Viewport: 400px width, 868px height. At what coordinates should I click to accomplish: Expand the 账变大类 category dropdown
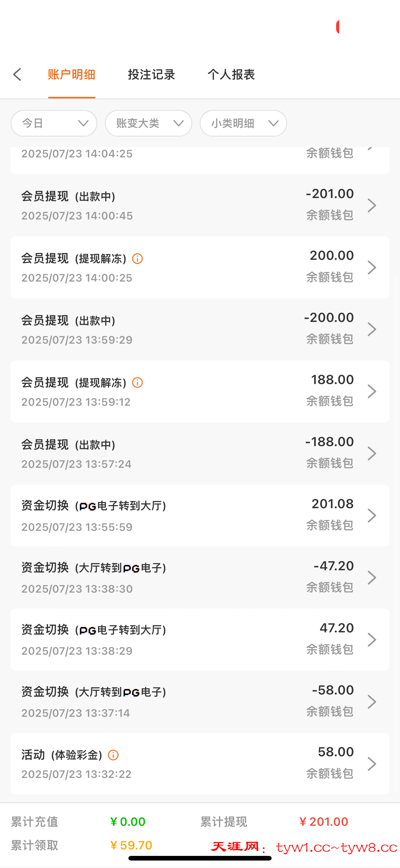149,123
